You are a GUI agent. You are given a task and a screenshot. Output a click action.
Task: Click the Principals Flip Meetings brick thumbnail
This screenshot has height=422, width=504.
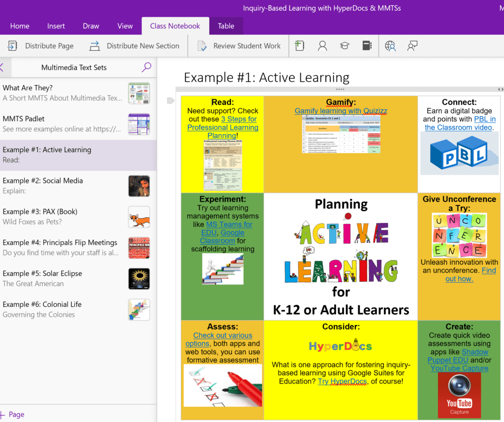coord(139,248)
